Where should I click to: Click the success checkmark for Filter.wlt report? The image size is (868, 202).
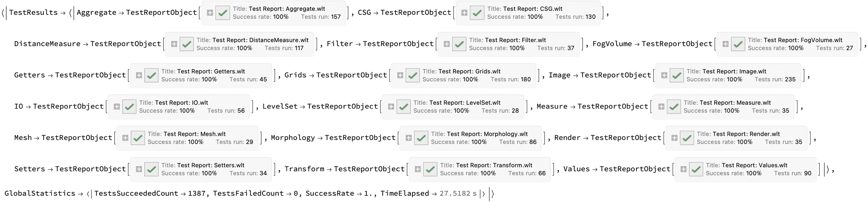[x=459, y=44]
